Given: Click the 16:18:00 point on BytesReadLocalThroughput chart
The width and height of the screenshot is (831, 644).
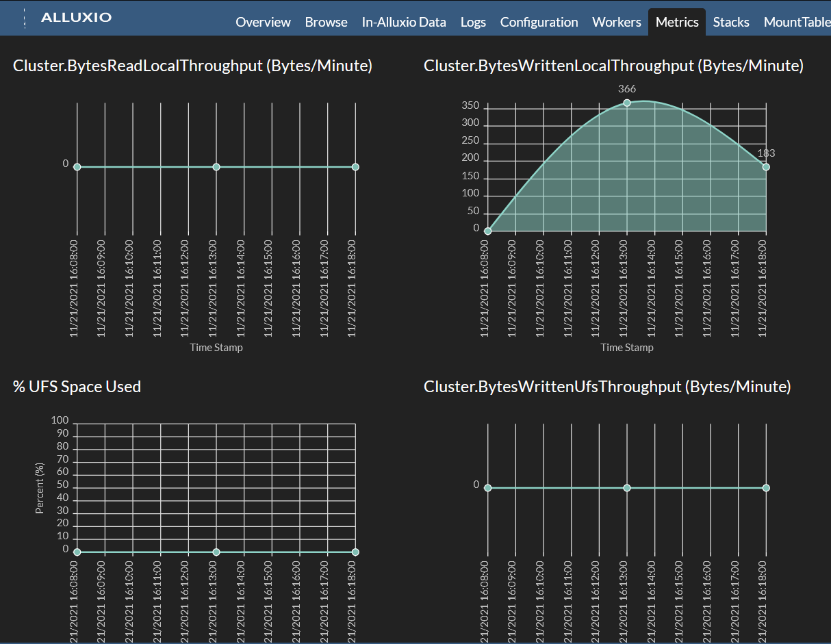Looking at the screenshot, I should pos(355,167).
